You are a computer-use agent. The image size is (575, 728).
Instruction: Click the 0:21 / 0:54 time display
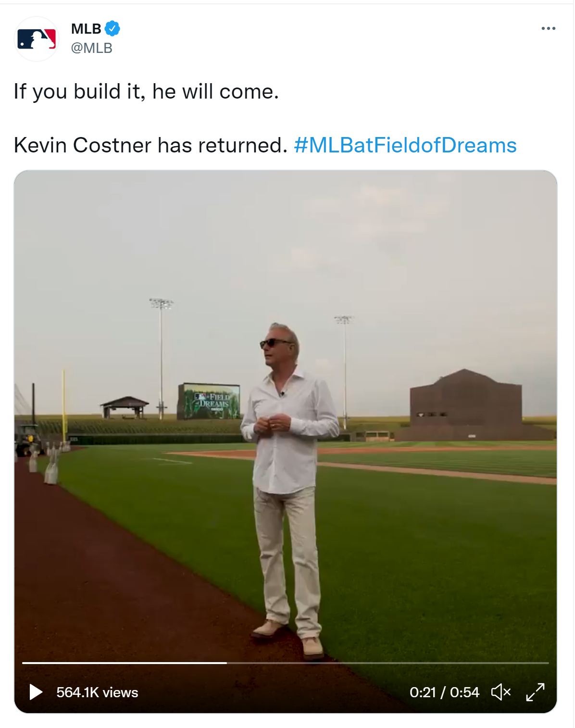tap(444, 692)
